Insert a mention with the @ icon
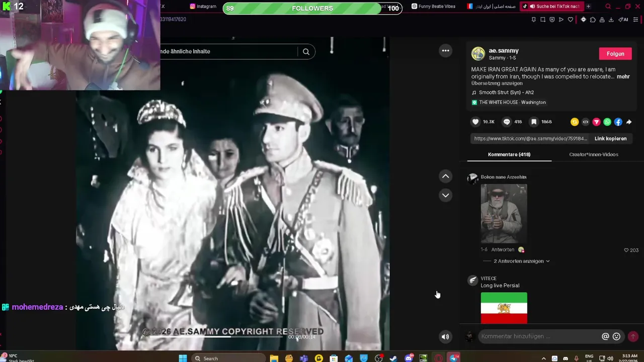 pyautogui.click(x=605, y=336)
